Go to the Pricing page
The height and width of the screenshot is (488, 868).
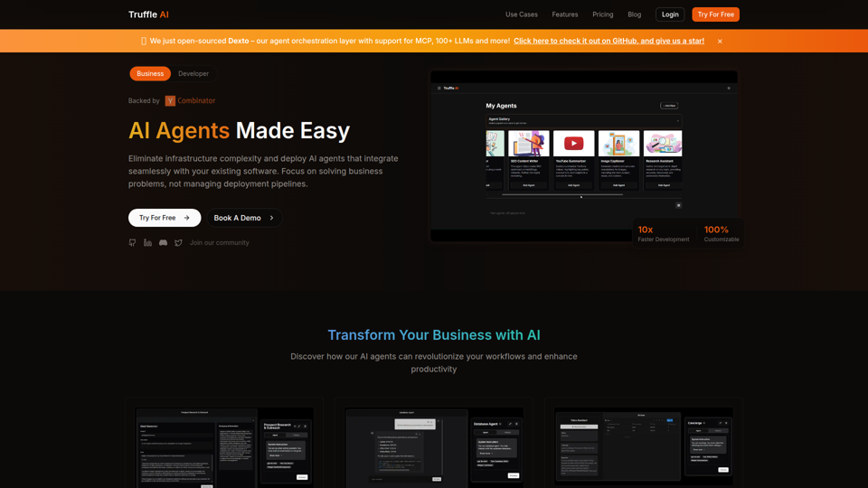(x=602, y=14)
